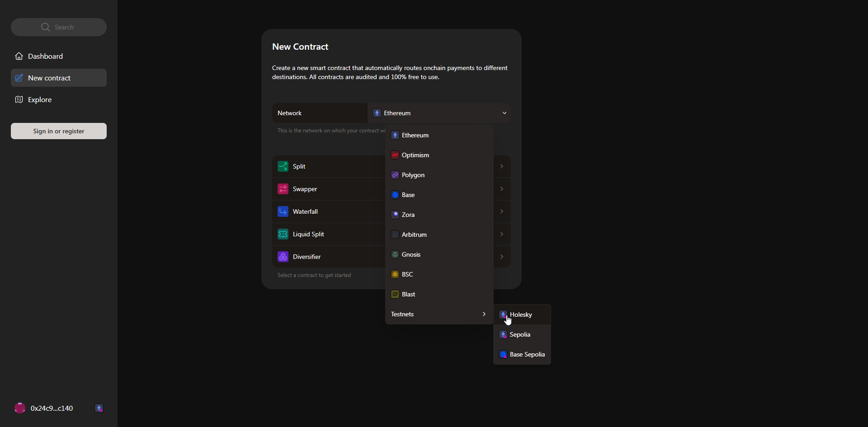Select the Waterfall contract icon
This screenshot has height=427, width=868.
[283, 211]
